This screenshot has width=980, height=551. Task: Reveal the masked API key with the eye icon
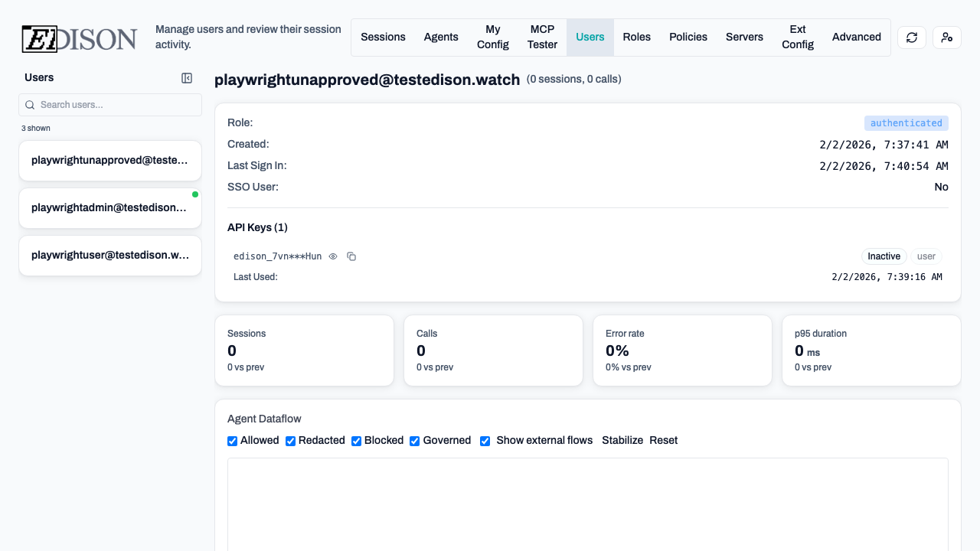[x=332, y=256]
